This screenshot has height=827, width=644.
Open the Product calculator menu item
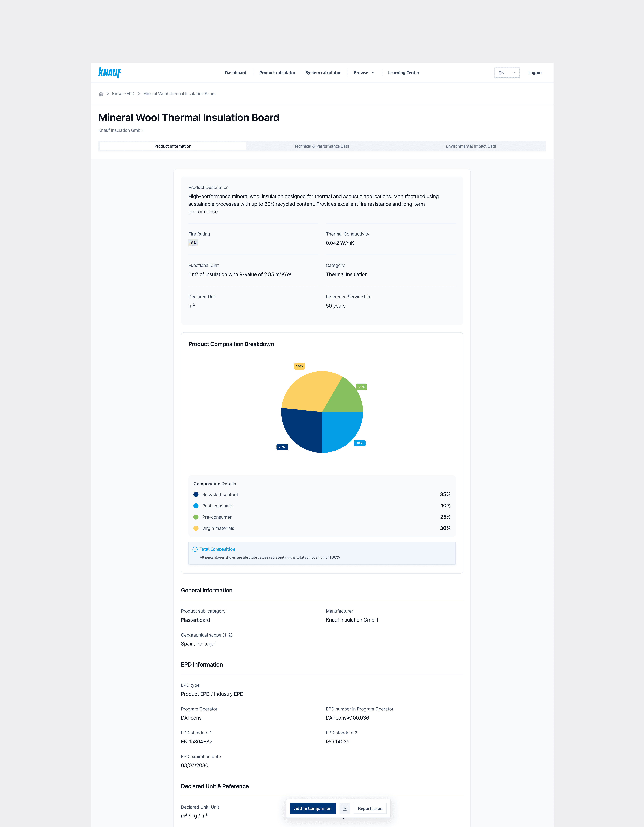tap(277, 73)
